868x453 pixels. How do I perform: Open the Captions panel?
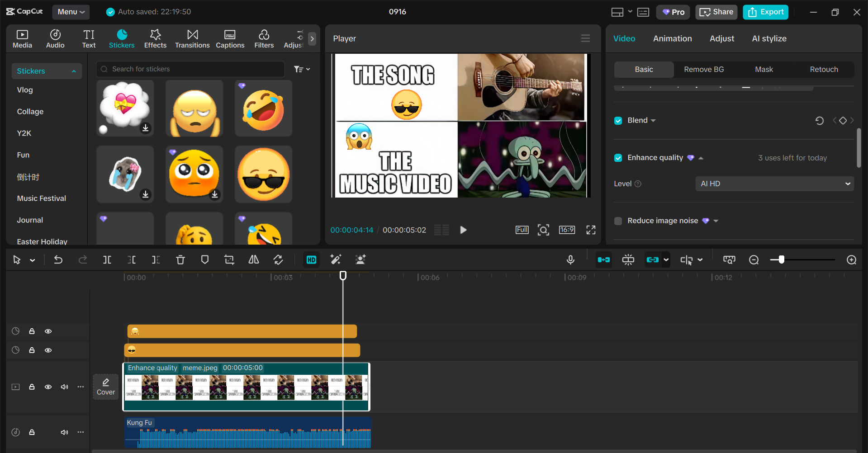[230, 39]
